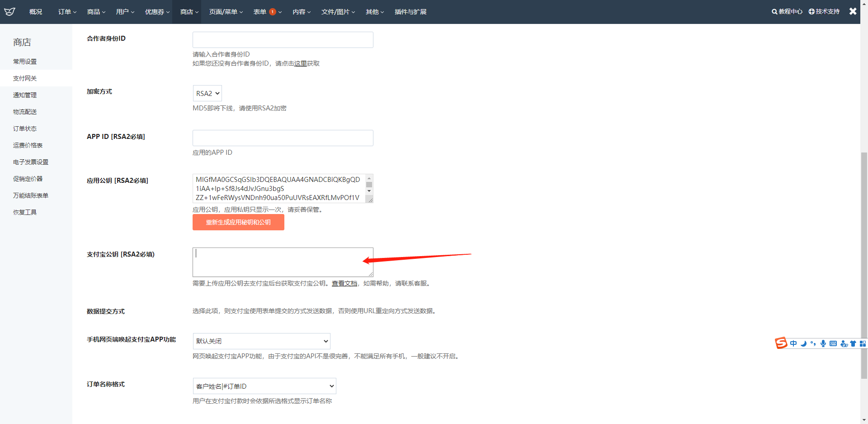868x424 pixels.
Task: Open the soft keyboard icon in IME toolbar
Action: tap(833, 343)
